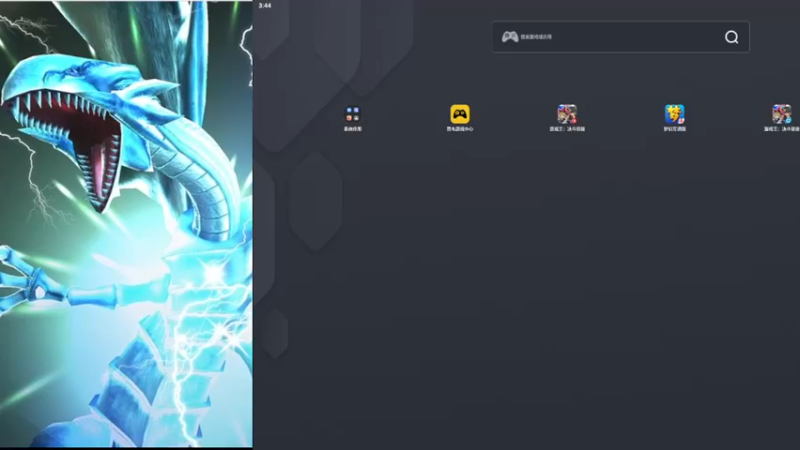Click the 3:44 clock text
Viewport: 800px width, 450px height.
pyautogui.click(x=265, y=6)
